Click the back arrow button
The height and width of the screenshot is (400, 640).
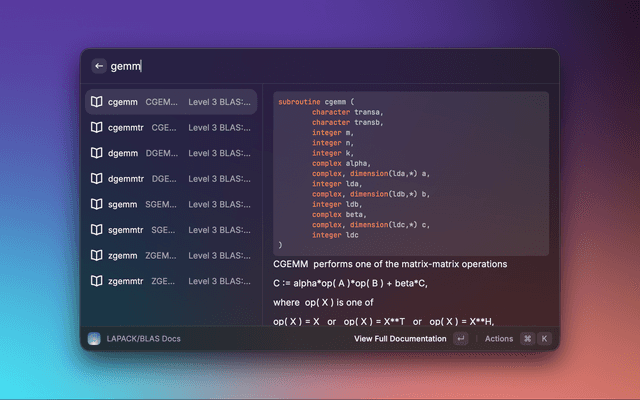tap(99, 66)
